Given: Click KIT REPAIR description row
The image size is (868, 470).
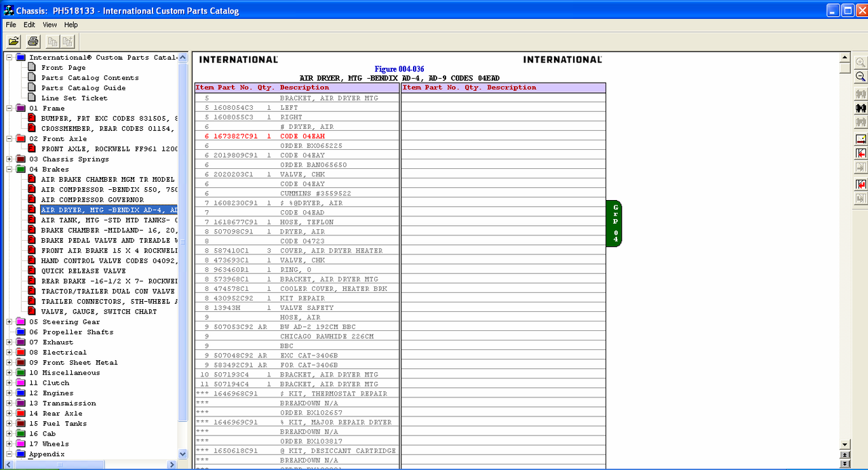Looking at the screenshot, I should tap(302, 298).
